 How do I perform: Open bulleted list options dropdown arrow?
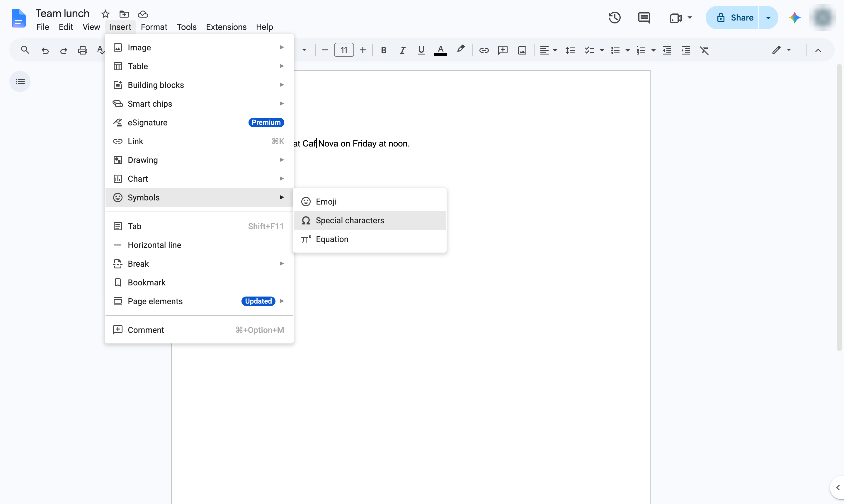click(627, 51)
